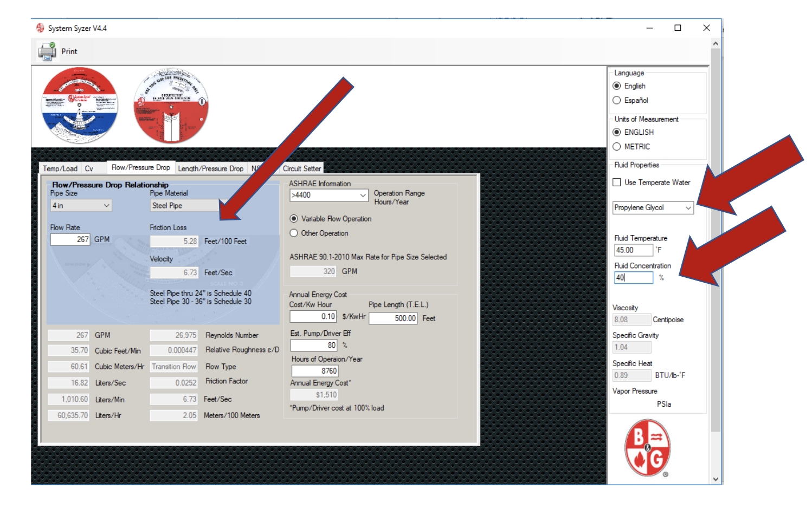
Task: Click the 60.61 Cubic Meters/Hr value
Action: click(68, 367)
